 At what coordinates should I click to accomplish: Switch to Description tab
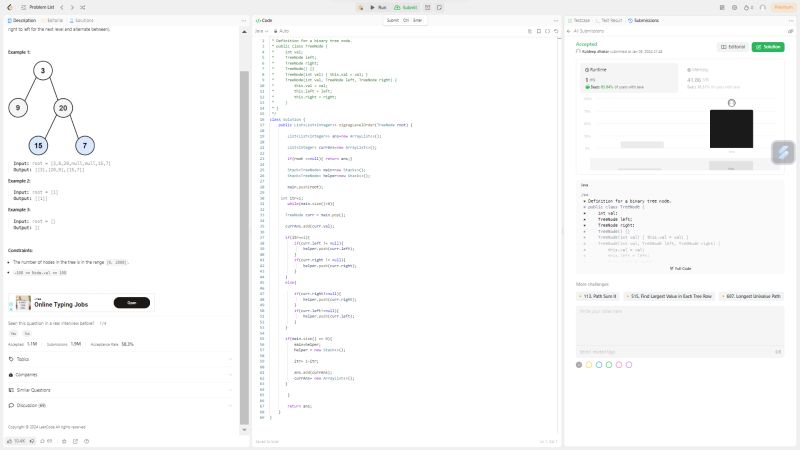[x=22, y=20]
